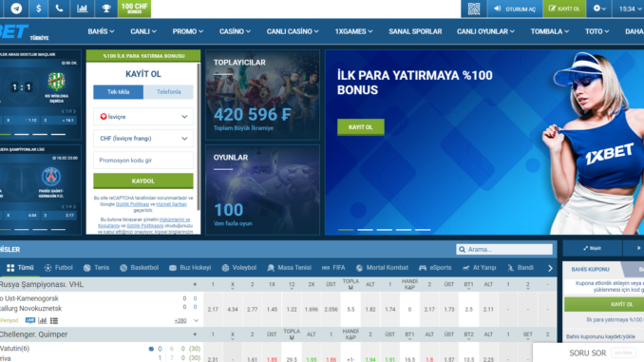Expand the Chellenger Quimper plus icon

coord(195,334)
